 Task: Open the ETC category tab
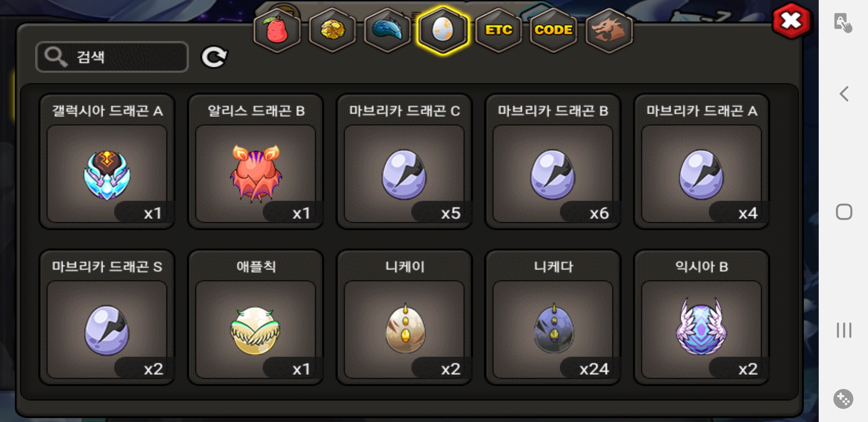click(499, 30)
